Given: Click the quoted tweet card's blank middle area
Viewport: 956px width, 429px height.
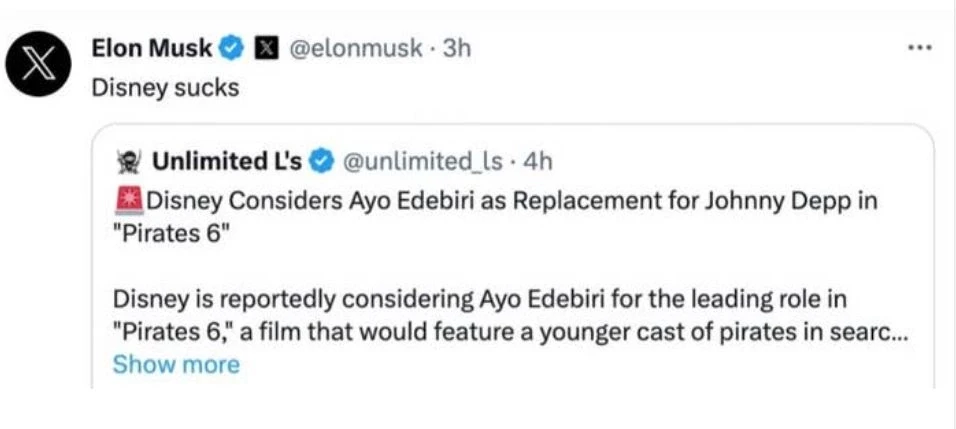Looking at the screenshot, I should pyautogui.click(x=512, y=266).
